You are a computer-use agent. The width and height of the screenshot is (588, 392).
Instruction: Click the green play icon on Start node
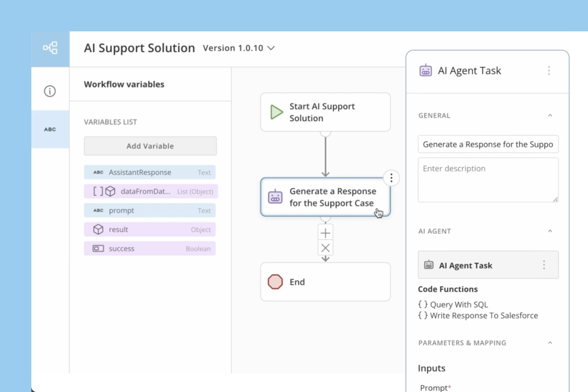pos(277,112)
